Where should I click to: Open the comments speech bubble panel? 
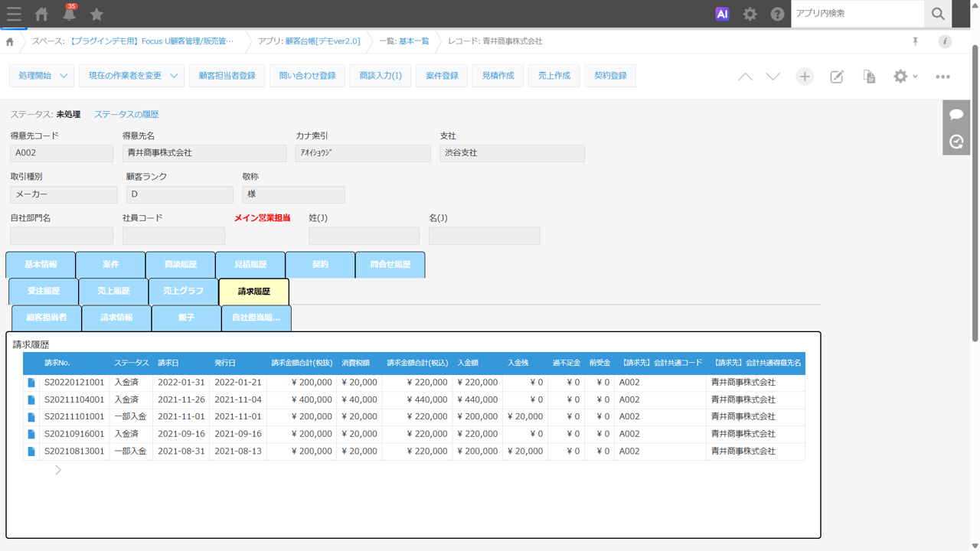coord(956,114)
